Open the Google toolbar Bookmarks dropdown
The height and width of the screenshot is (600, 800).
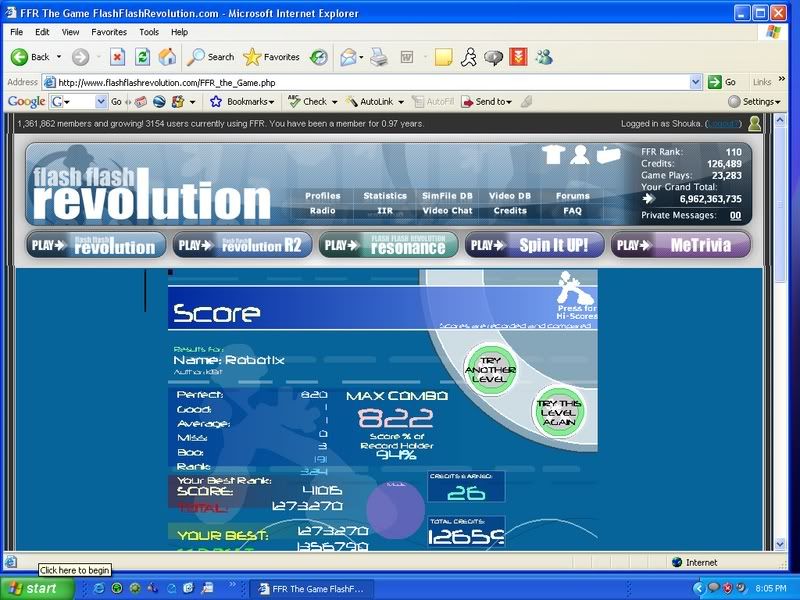click(x=241, y=102)
